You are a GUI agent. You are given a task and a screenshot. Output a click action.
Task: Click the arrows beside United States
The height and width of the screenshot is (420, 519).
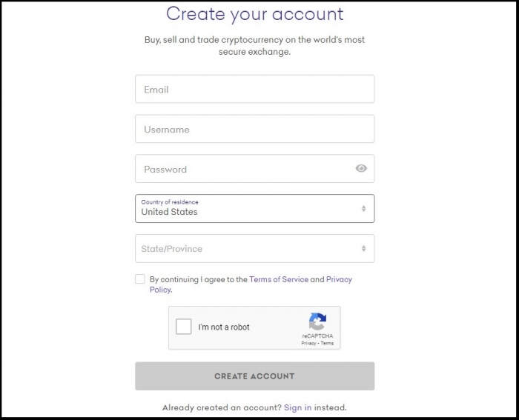pos(363,208)
